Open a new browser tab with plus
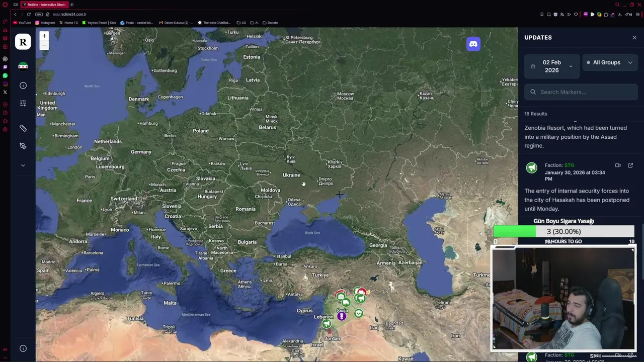 (72, 5)
